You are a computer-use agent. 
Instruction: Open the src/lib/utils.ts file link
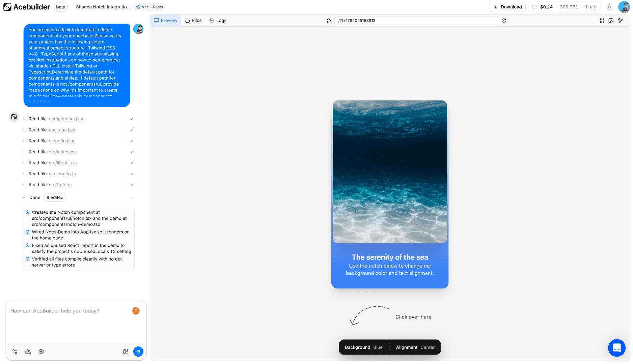[x=63, y=163]
